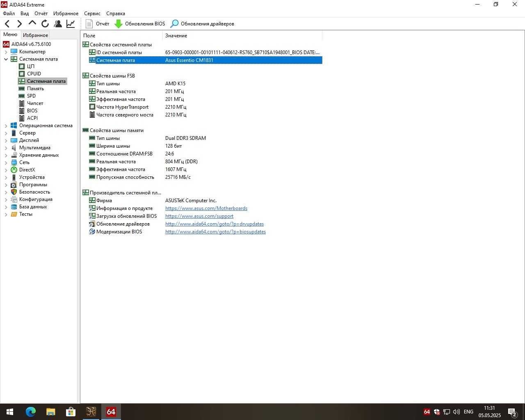The image size is (525, 420).
Task: Go back with the left arrow toolbar icon
Action: (x=7, y=24)
